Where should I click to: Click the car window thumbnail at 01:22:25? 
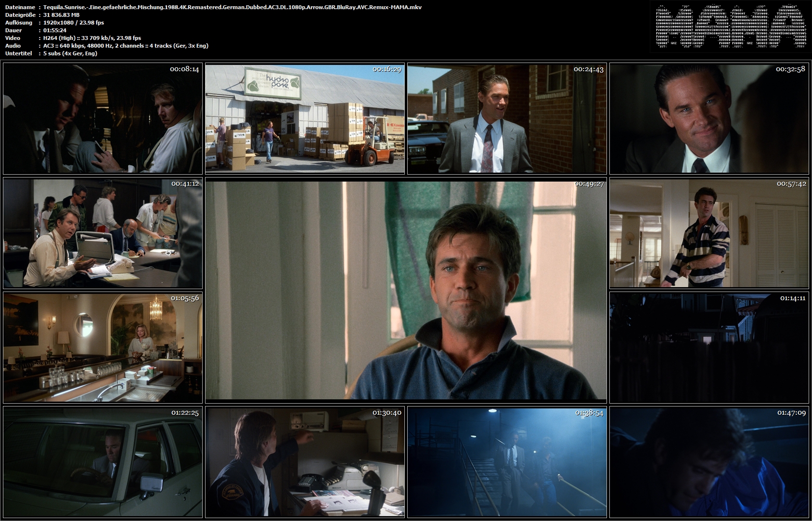pyautogui.click(x=103, y=462)
